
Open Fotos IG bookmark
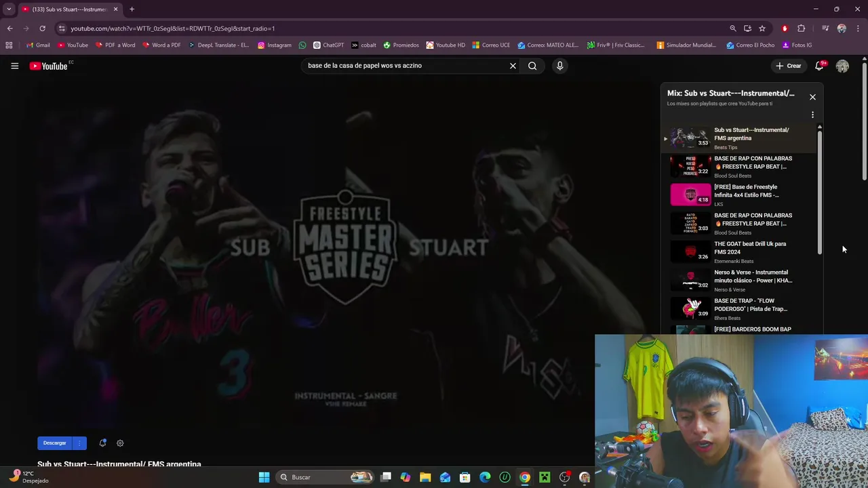(x=797, y=45)
